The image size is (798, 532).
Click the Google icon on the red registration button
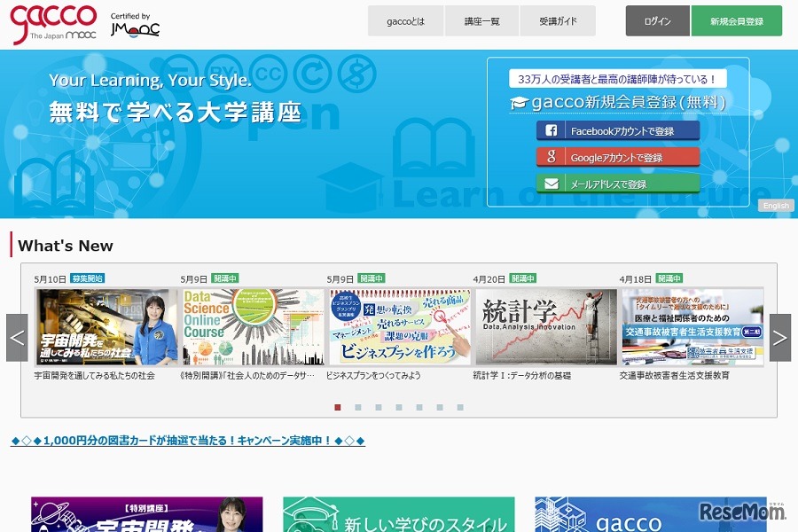[551, 155]
